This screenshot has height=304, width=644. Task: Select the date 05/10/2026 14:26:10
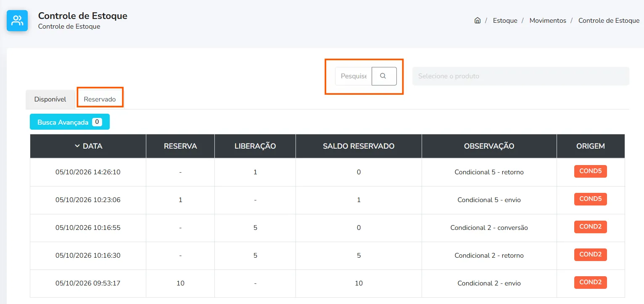[x=88, y=172]
